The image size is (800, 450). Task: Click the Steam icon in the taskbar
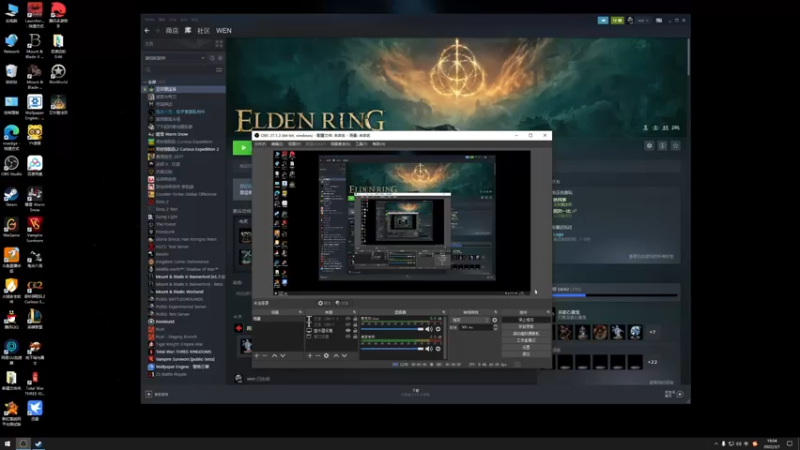[x=38, y=443]
